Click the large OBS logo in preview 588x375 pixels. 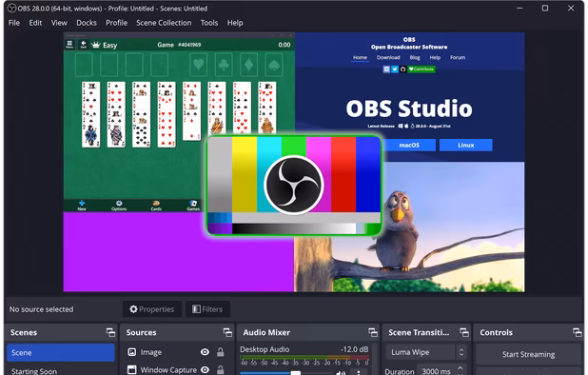point(294,185)
